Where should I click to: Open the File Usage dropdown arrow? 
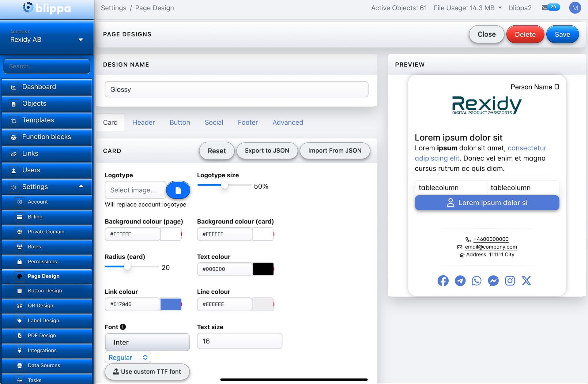click(x=500, y=8)
